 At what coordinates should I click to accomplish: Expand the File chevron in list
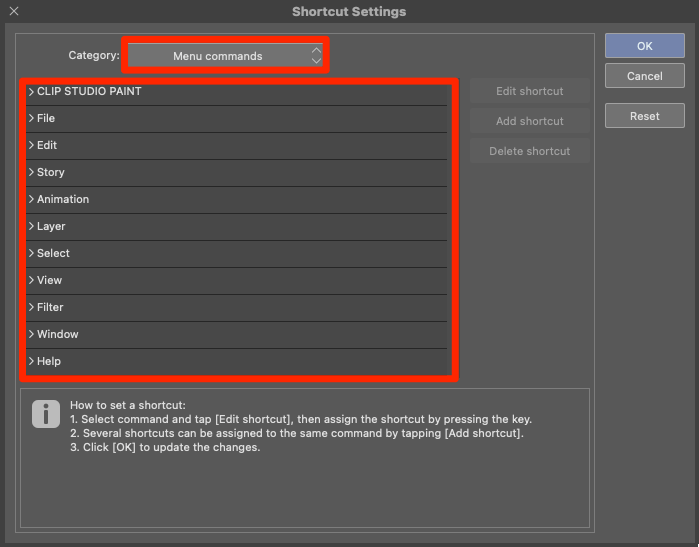click(31, 118)
